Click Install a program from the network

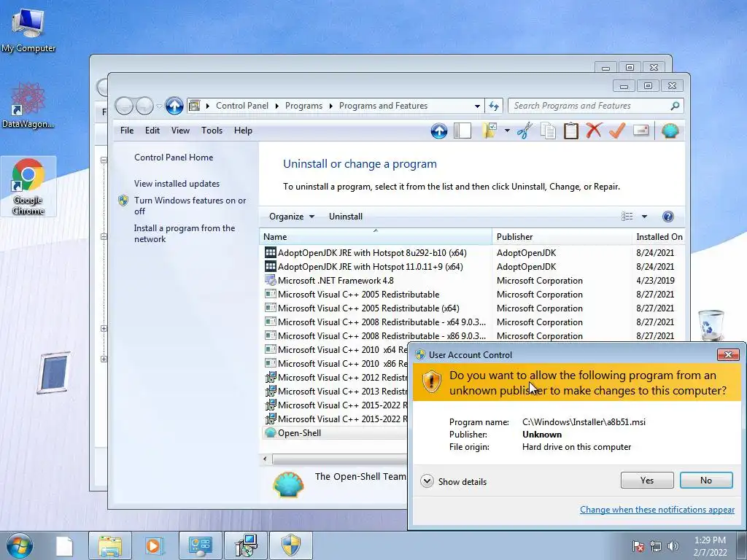[185, 233]
